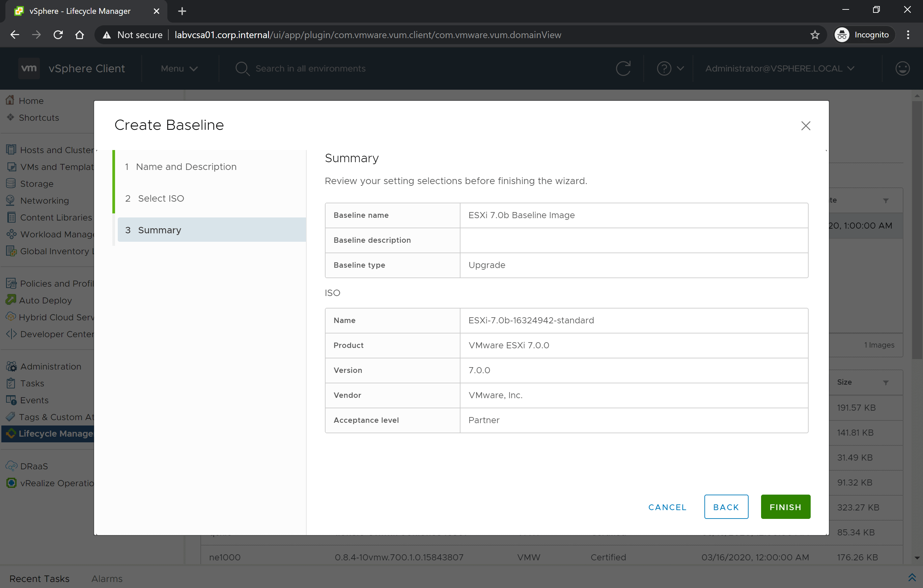The height and width of the screenshot is (588, 923).
Task: Click the Auto Deploy sidebar icon
Action: (10, 300)
